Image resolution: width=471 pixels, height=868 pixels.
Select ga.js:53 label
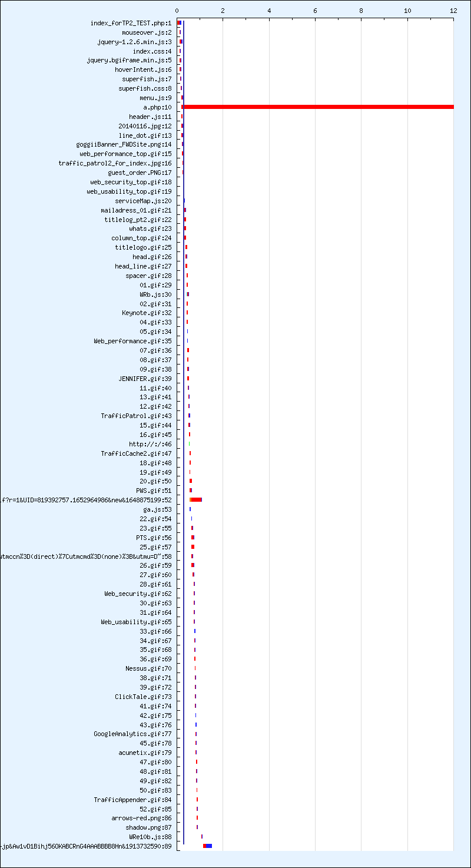coord(158,509)
